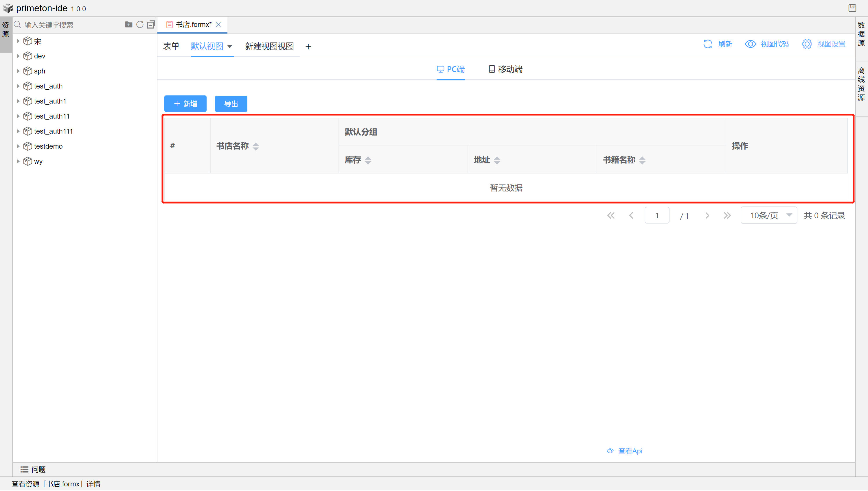Add a new view with the plus icon

(308, 47)
